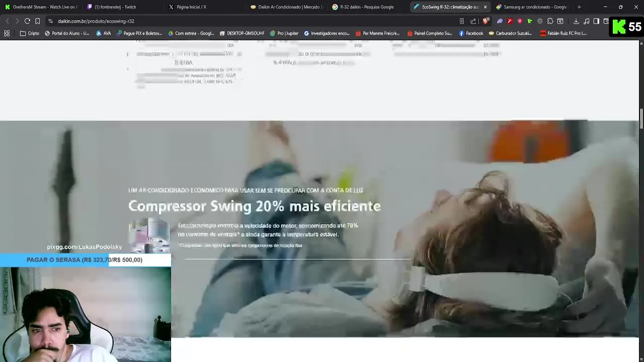Image resolution: width=644 pixels, height=362 pixels.
Task: Toggle the browser sidebar panel
Action: point(596,21)
